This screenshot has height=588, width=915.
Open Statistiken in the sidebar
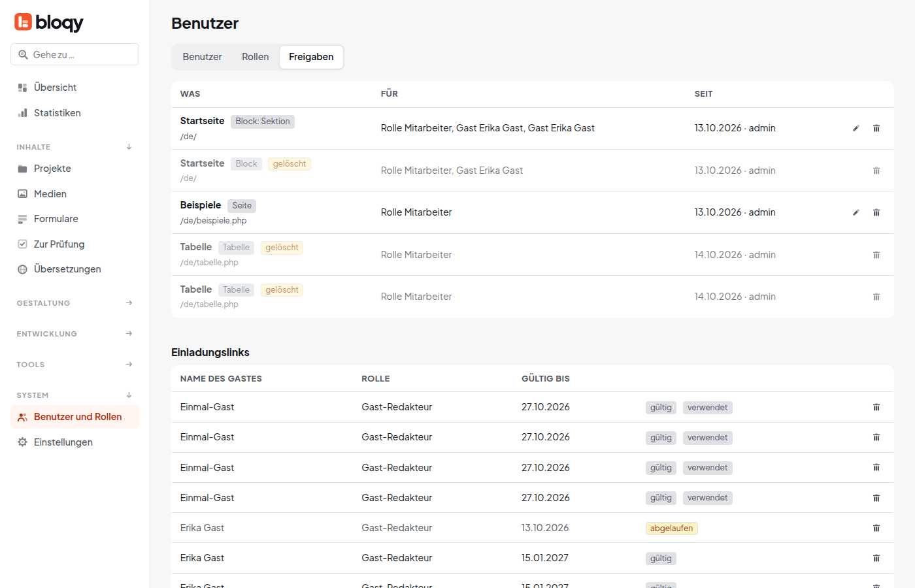tap(75, 113)
